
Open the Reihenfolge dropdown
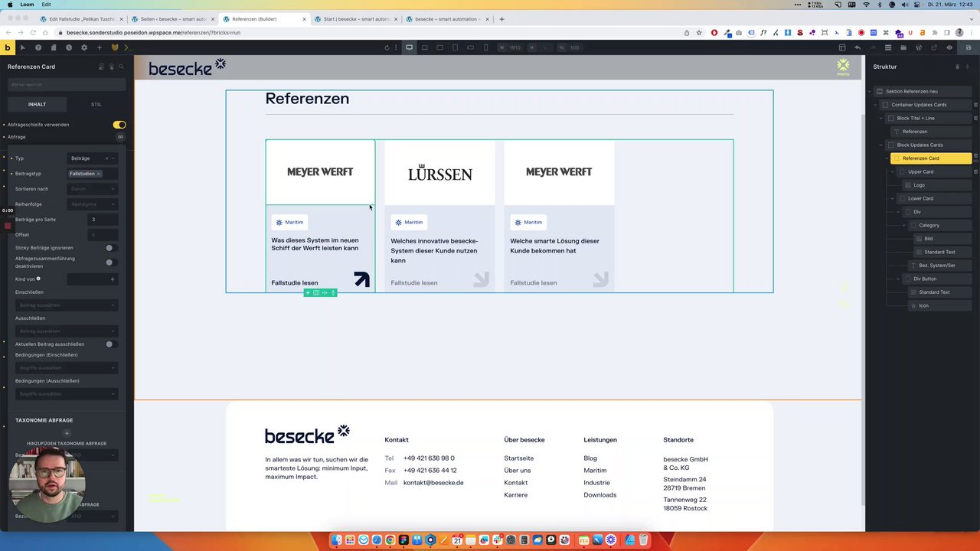[x=93, y=204]
